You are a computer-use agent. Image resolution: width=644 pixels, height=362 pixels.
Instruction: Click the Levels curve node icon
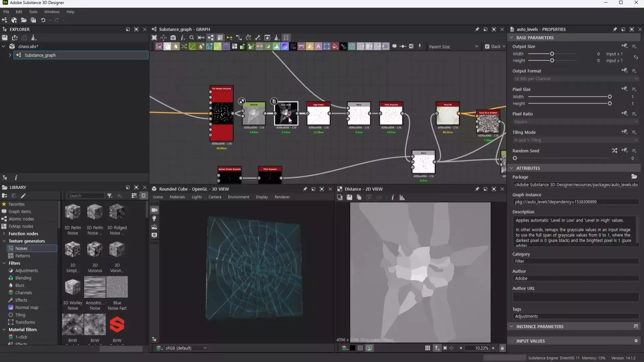tap(193, 47)
